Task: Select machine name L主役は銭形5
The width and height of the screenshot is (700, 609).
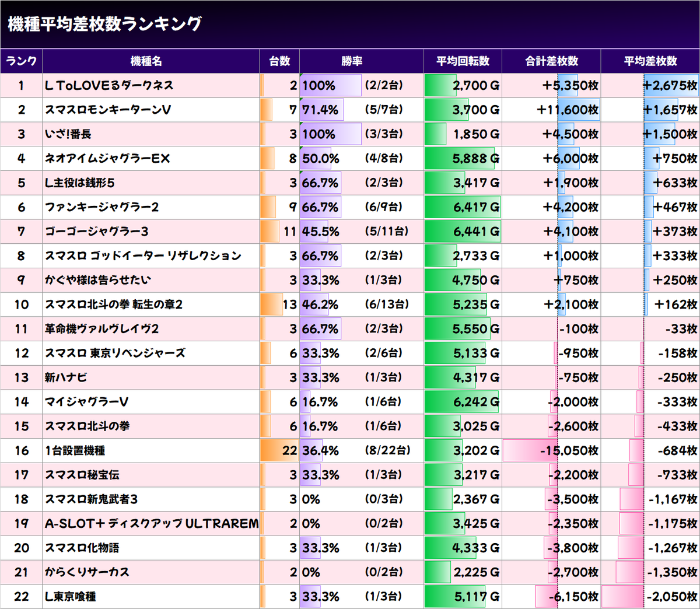Action: (x=80, y=183)
